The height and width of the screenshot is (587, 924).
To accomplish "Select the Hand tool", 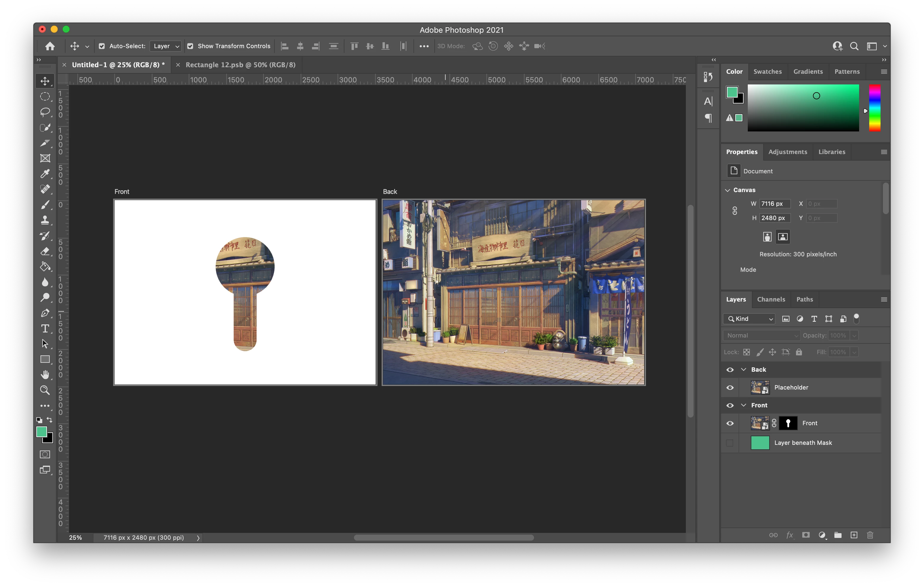I will click(x=45, y=375).
